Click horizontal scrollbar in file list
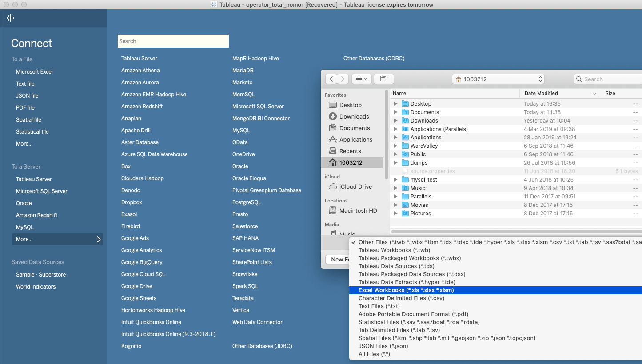The height and width of the screenshot is (364, 642). (517, 232)
